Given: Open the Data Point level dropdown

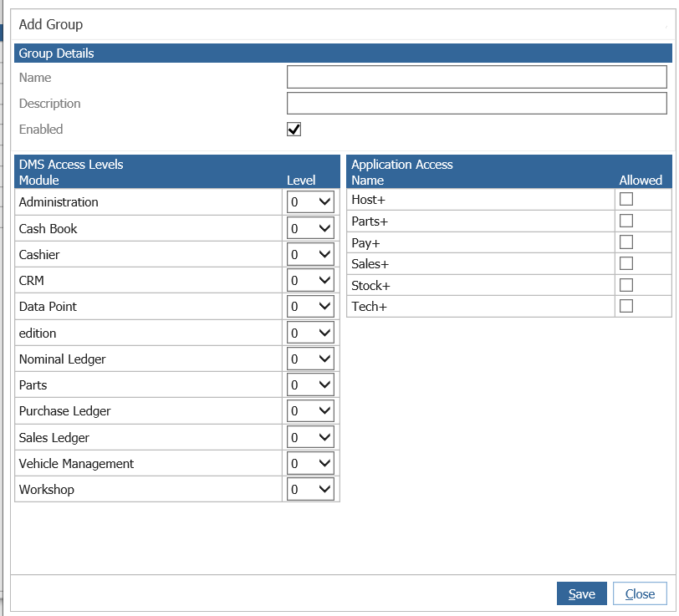Looking at the screenshot, I should click(x=310, y=306).
